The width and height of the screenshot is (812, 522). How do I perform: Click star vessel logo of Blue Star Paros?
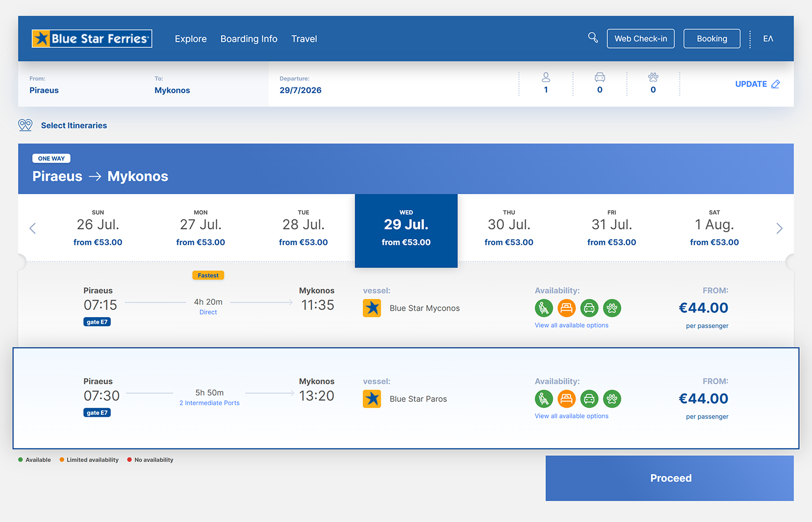(x=372, y=399)
